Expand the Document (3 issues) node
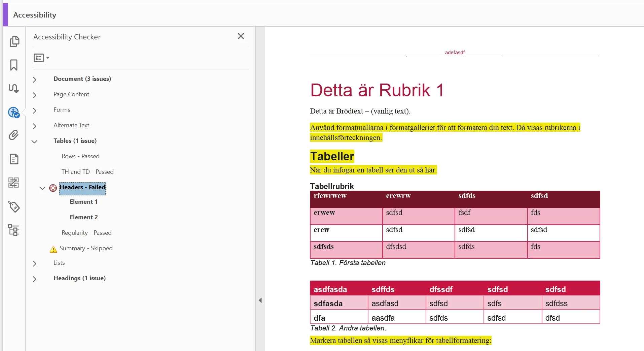 click(34, 79)
